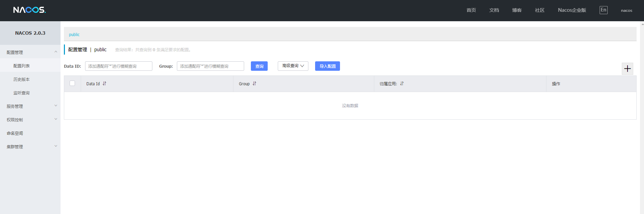Screen dimensions: 644x214
Task: Open 监听查询 in the sidebar
Action: 22,93
